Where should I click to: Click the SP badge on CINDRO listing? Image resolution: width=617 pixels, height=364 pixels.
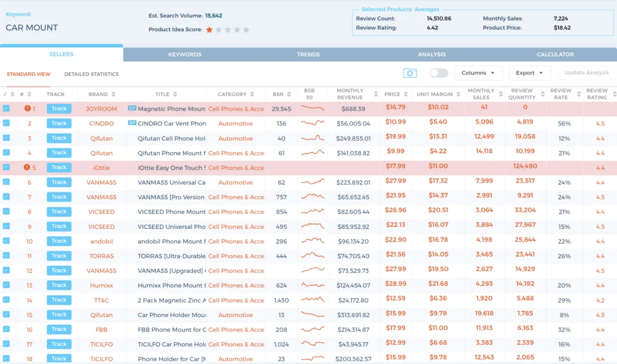[x=132, y=124]
